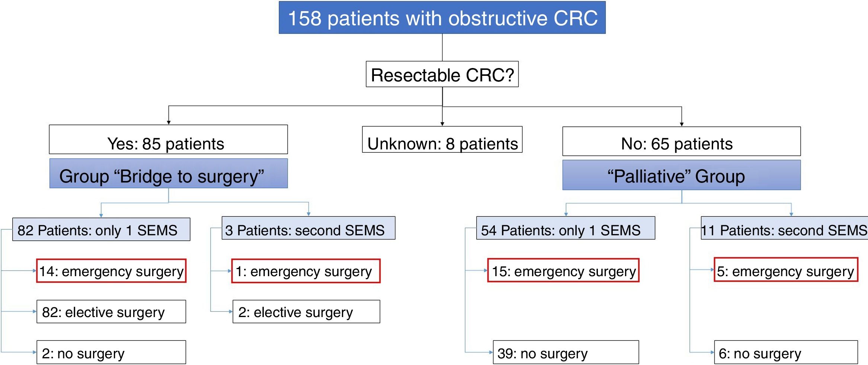The height and width of the screenshot is (365, 868).
Task: Click the "158 patients with obstructive CRC" header
Action: coord(442,18)
